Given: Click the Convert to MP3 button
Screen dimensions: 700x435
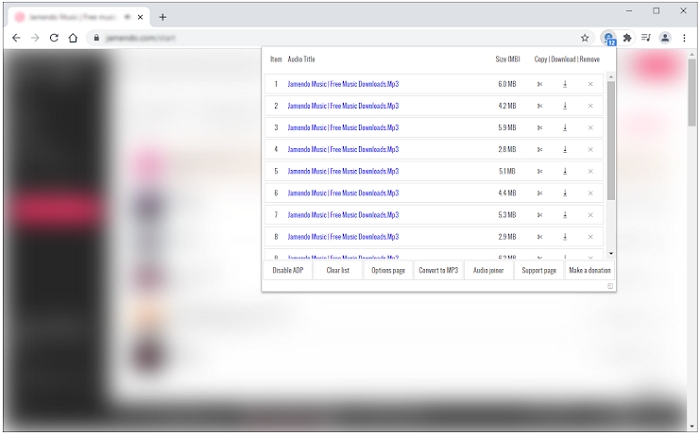Looking at the screenshot, I should point(438,270).
